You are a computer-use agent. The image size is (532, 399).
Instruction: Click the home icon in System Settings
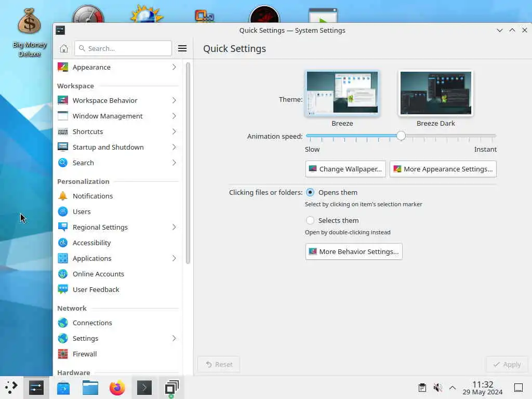[x=64, y=48]
